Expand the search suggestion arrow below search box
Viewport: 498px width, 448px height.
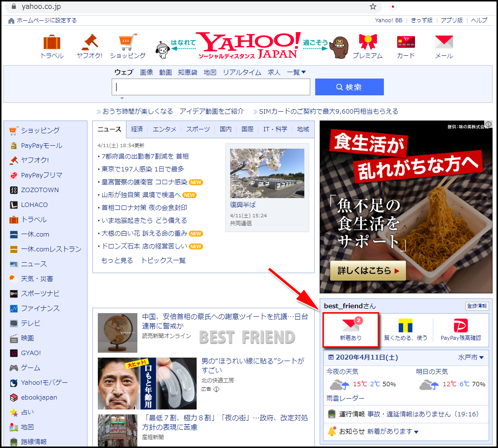click(122, 98)
